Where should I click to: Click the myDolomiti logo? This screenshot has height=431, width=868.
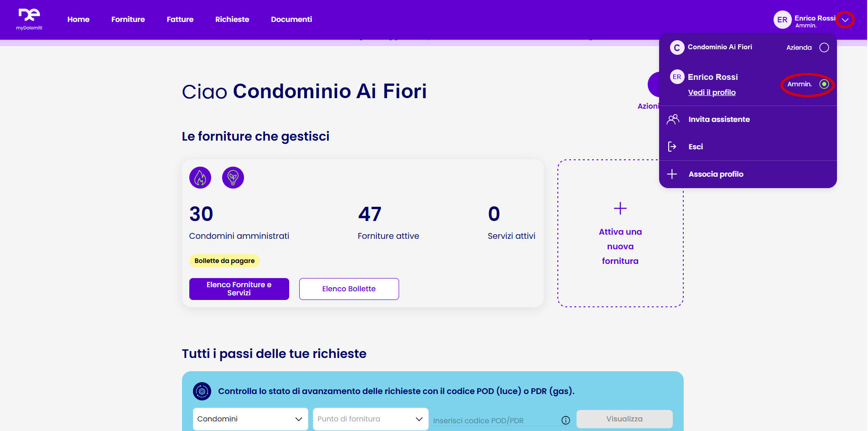click(x=29, y=19)
